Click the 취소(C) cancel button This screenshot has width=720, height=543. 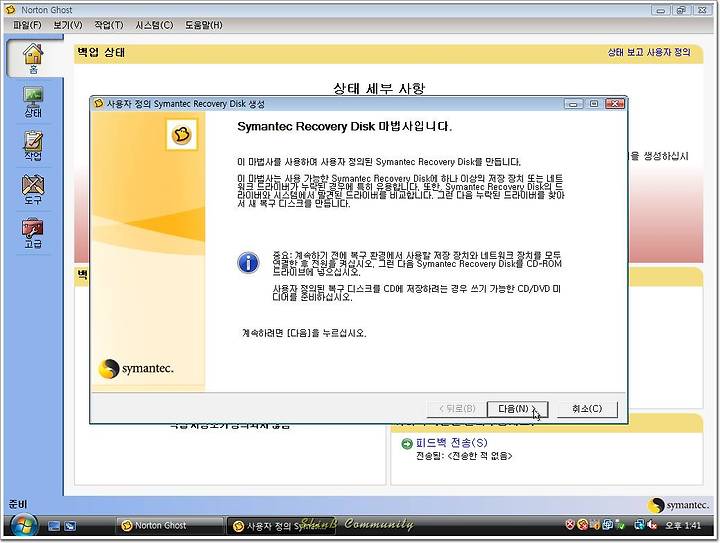click(587, 409)
